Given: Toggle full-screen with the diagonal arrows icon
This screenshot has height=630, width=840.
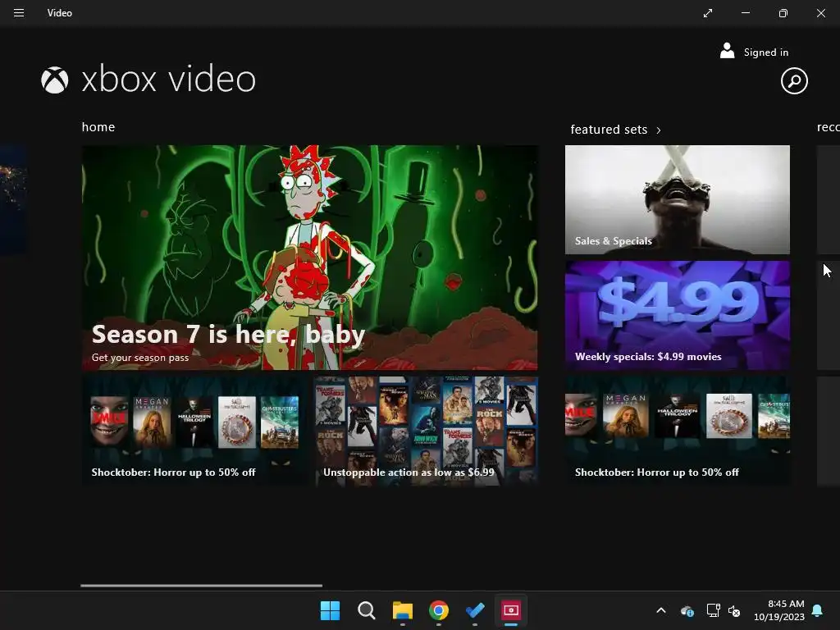Looking at the screenshot, I should pyautogui.click(x=708, y=13).
